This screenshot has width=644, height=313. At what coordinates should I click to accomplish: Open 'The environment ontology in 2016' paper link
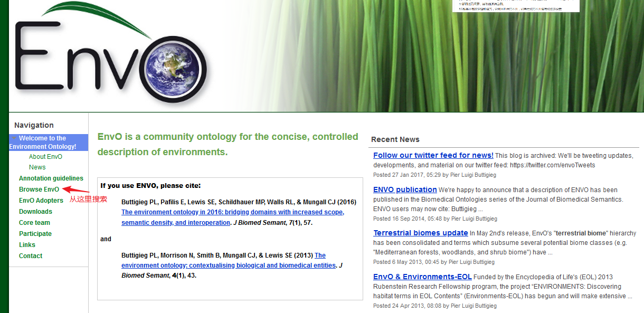(x=232, y=217)
